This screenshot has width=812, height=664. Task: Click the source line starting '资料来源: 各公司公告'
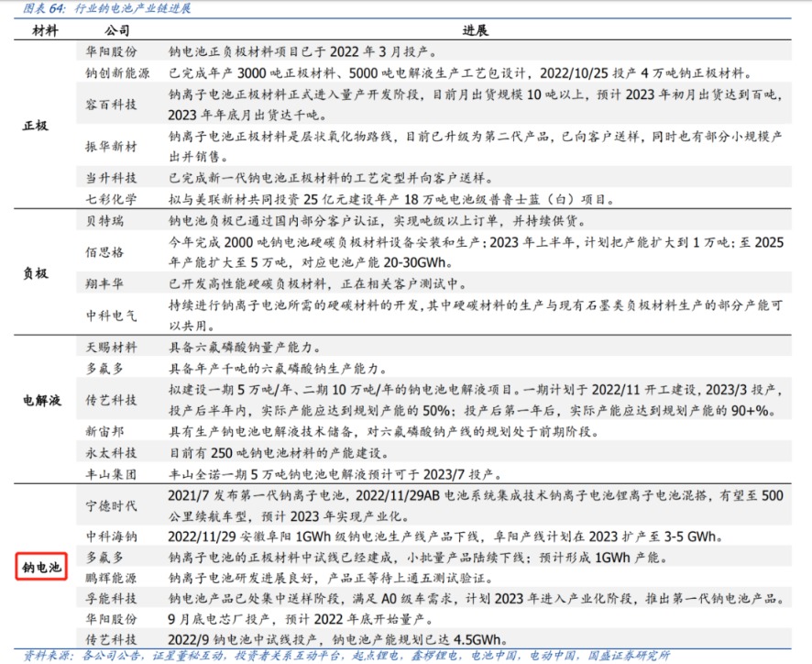point(347,656)
